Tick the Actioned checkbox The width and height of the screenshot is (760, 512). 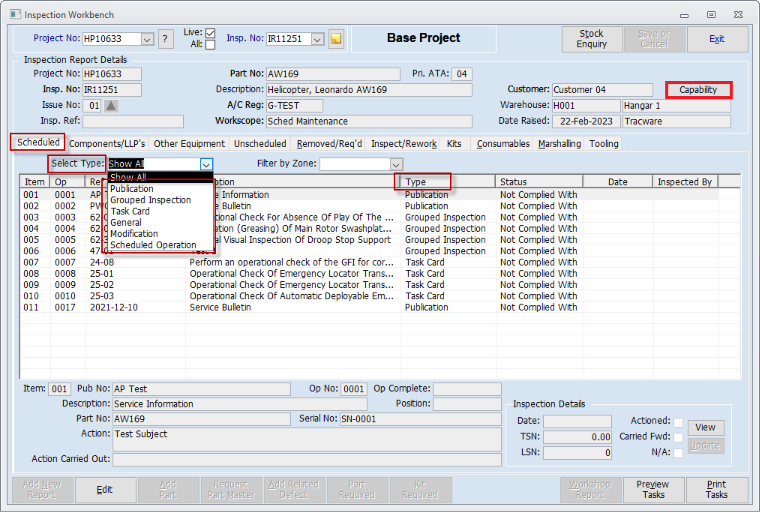[679, 422]
